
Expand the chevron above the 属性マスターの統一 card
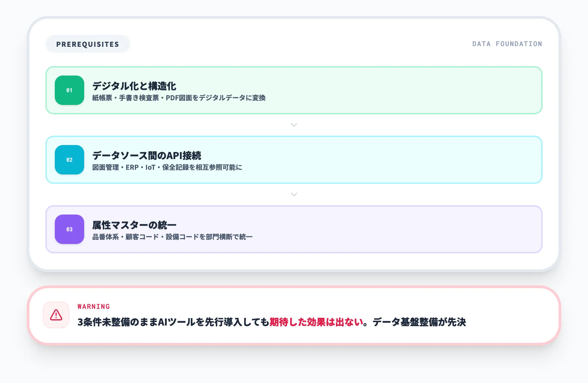coord(294,194)
